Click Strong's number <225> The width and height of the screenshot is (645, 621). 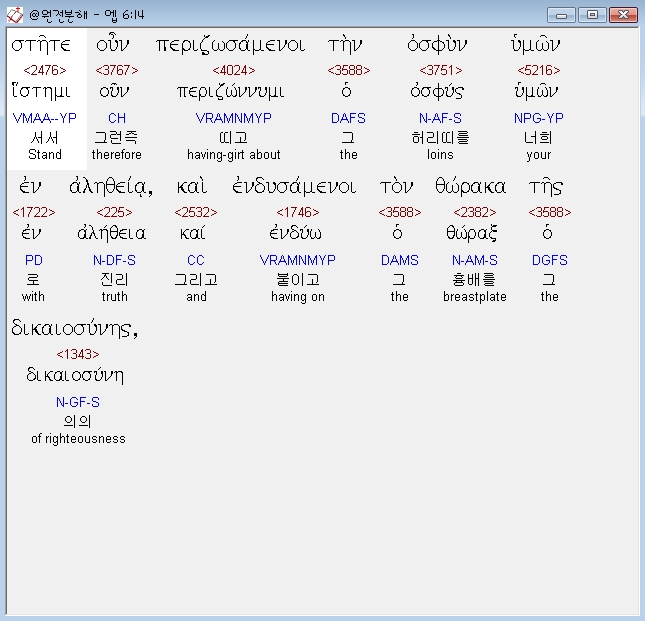pyautogui.click(x=114, y=212)
